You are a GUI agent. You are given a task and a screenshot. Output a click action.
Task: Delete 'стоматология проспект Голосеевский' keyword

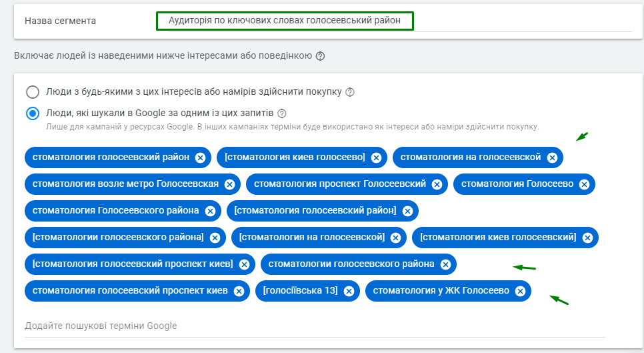(437, 184)
